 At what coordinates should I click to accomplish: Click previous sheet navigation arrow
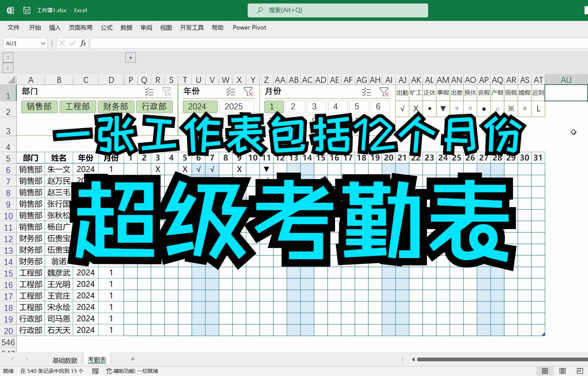tap(13, 359)
